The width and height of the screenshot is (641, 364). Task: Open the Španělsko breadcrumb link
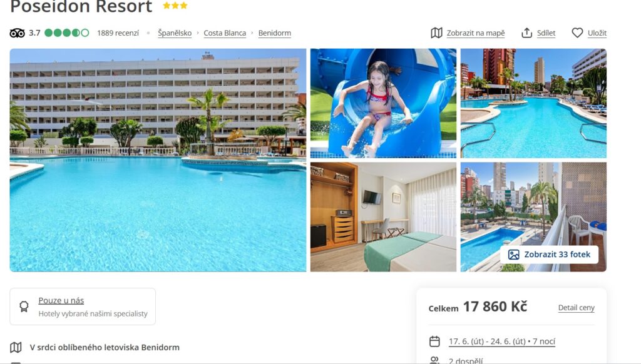point(175,33)
